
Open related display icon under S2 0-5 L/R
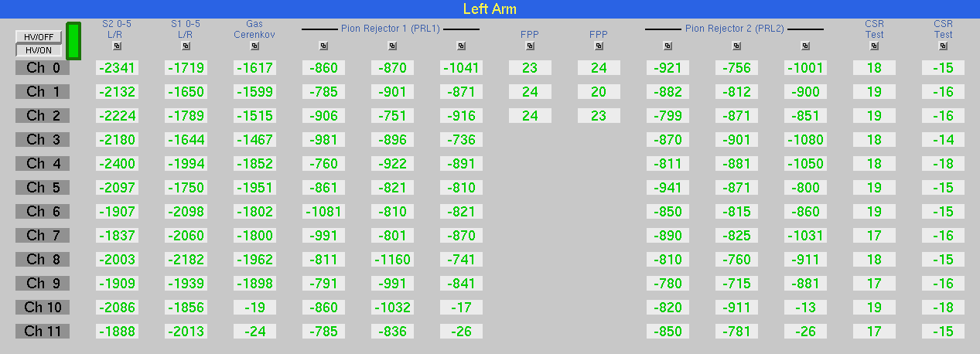click(117, 46)
